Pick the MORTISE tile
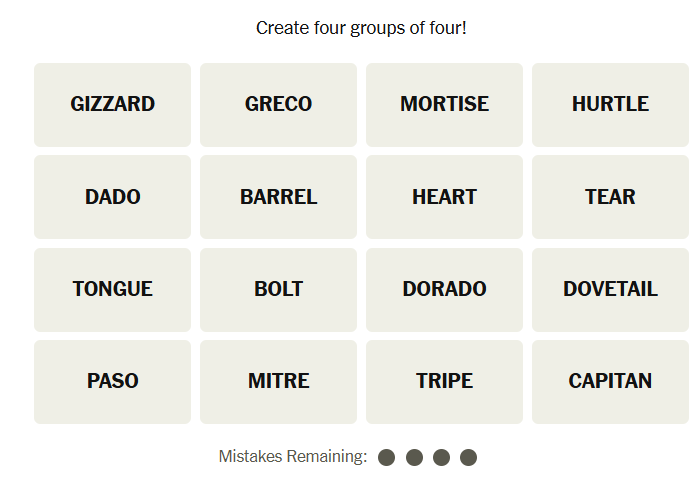 pos(444,104)
